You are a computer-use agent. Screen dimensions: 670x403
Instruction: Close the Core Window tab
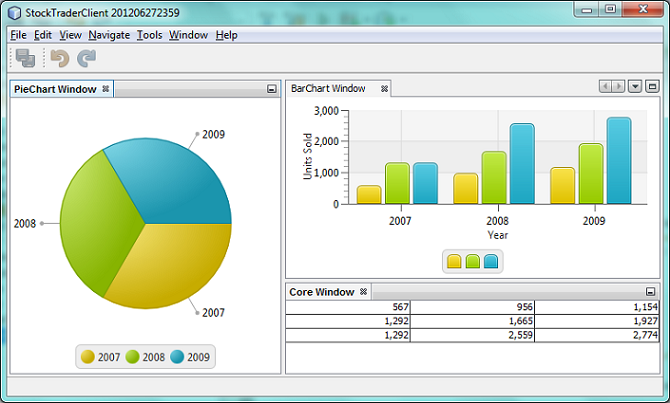(364, 292)
